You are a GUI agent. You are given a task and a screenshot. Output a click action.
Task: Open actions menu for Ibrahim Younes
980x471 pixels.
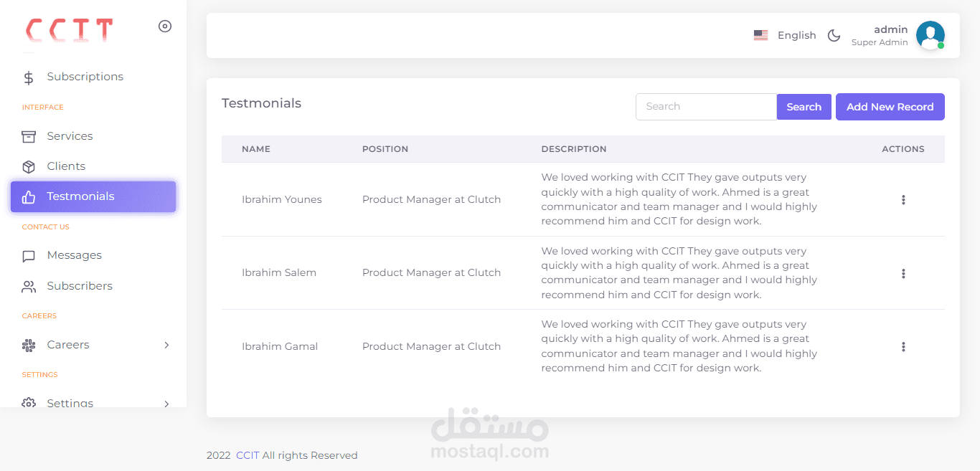coord(903,200)
